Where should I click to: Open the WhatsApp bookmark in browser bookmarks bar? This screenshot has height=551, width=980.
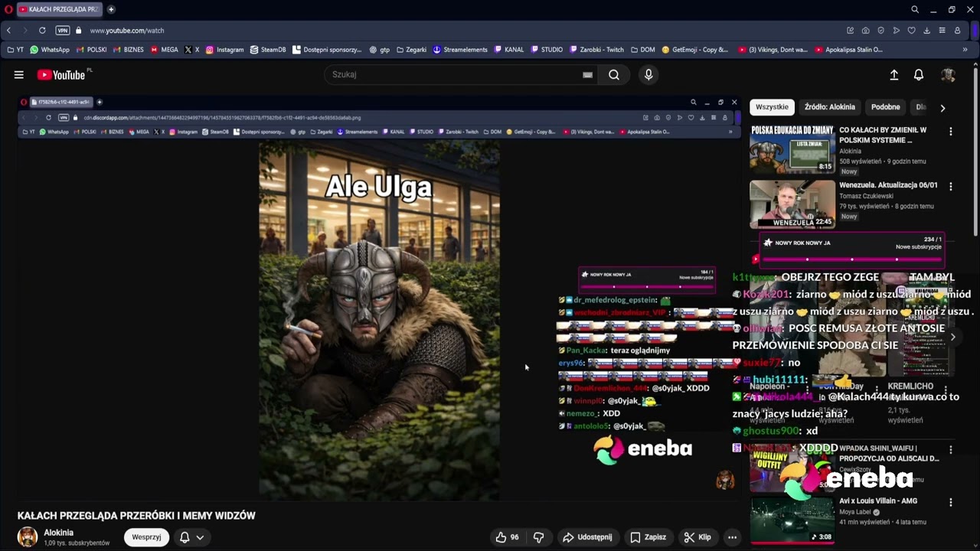(x=50, y=50)
